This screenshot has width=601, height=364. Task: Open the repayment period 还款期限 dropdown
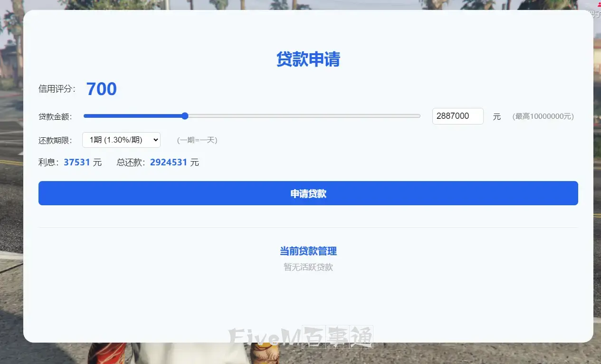tap(121, 140)
